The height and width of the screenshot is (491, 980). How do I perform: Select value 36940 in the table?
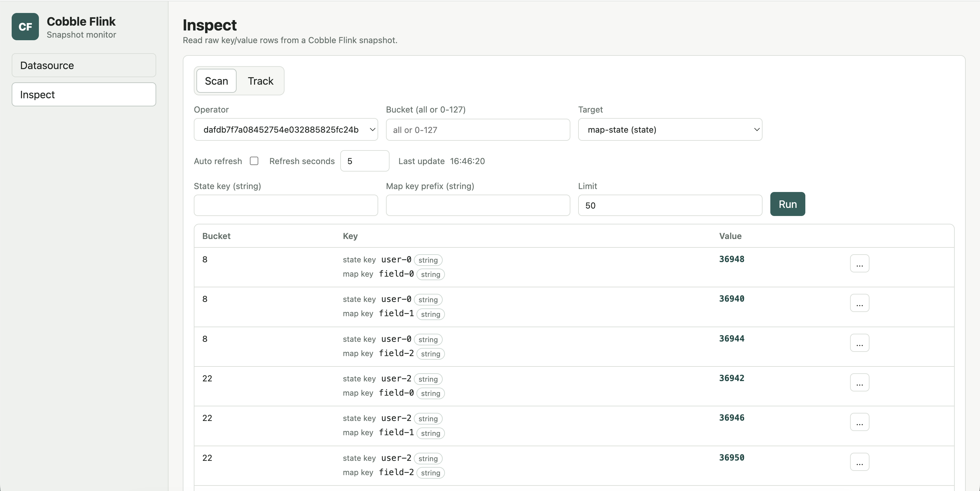[x=731, y=299]
